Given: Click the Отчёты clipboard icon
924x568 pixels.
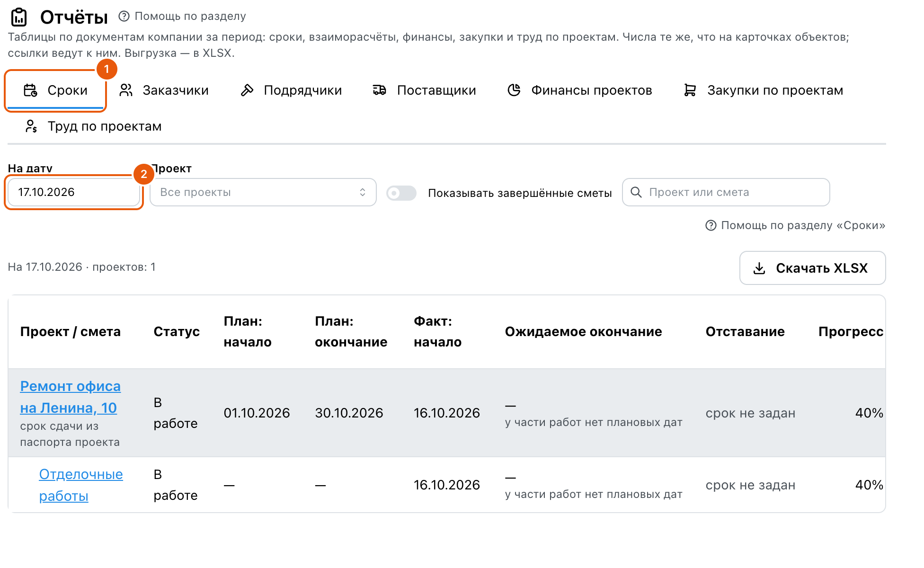Looking at the screenshot, I should pyautogui.click(x=19, y=17).
